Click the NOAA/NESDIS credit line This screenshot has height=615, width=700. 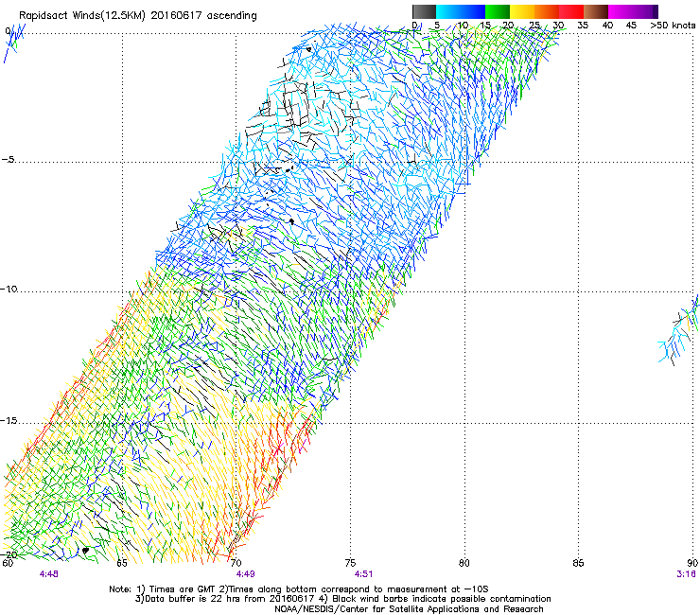click(x=409, y=609)
